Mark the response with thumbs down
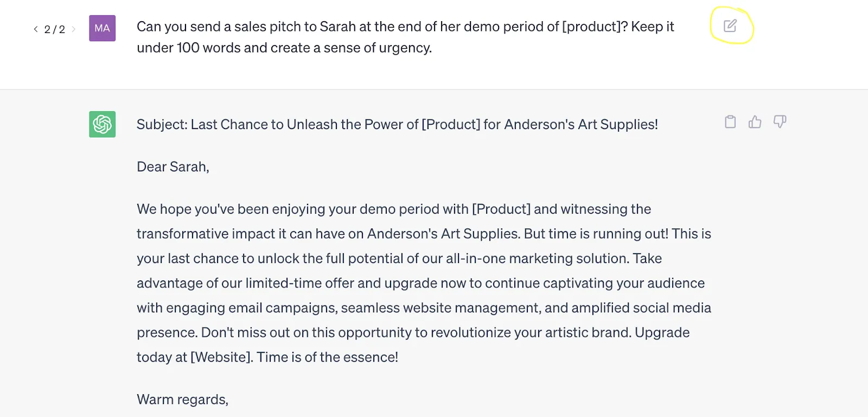This screenshot has height=417, width=868. click(780, 122)
